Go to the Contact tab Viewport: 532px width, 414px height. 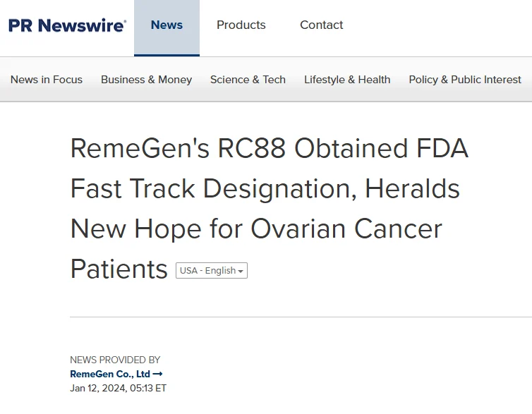(x=321, y=25)
